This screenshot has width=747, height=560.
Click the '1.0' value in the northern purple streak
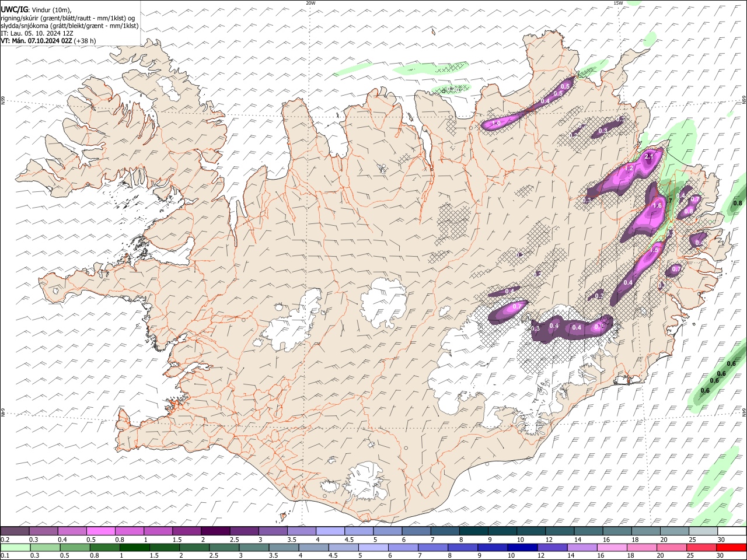(496, 124)
